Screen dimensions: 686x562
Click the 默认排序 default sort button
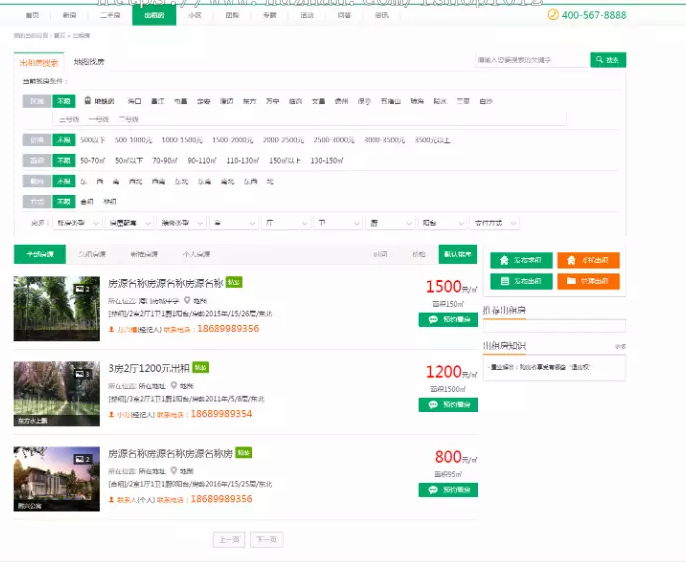coord(458,254)
